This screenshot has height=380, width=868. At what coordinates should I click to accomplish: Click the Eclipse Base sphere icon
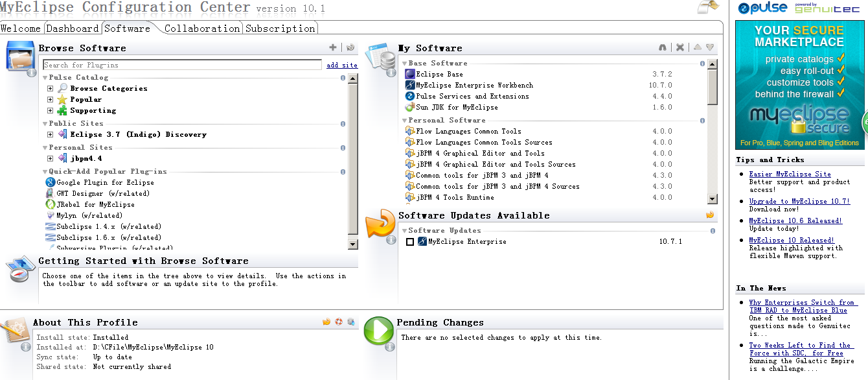point(410,74)
